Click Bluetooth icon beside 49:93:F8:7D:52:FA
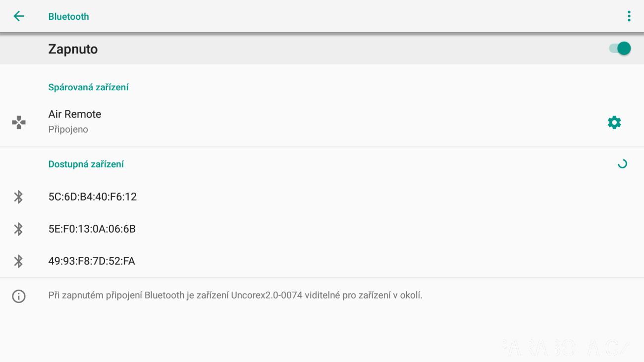This screenshot has height=362, width=644. [x=18, y=261]
